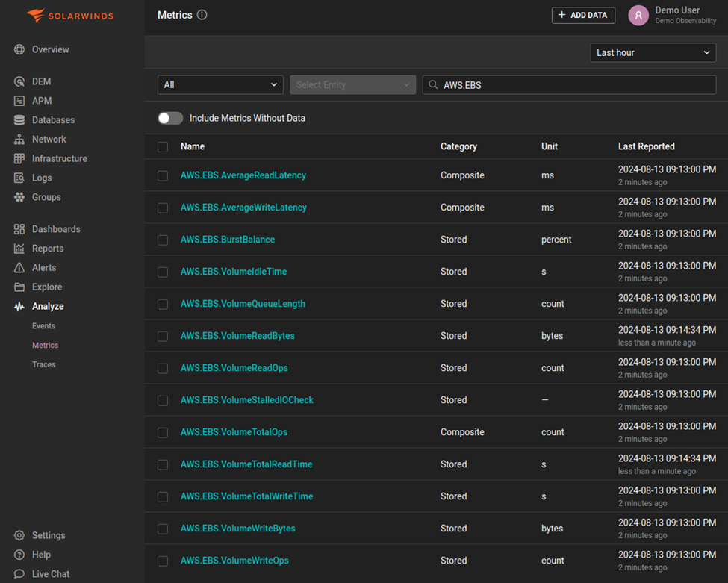Check the AWS.EBS.VolumeQueueLength row checkbox
The image size is (728, 583).
point(163,304)
